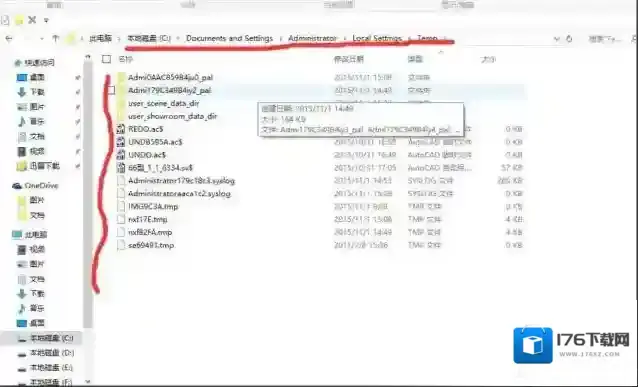Open the recent locations dropdown near back arrow
The image size is (638, 387).
click(41, 39)
